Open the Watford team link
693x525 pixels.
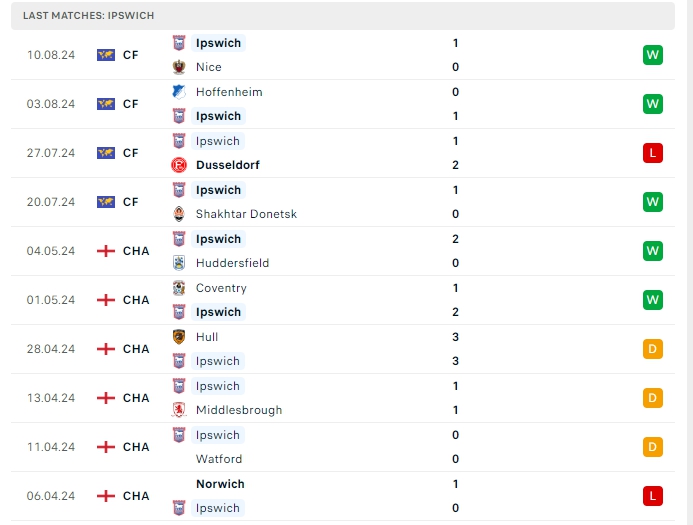click(219, 459)
